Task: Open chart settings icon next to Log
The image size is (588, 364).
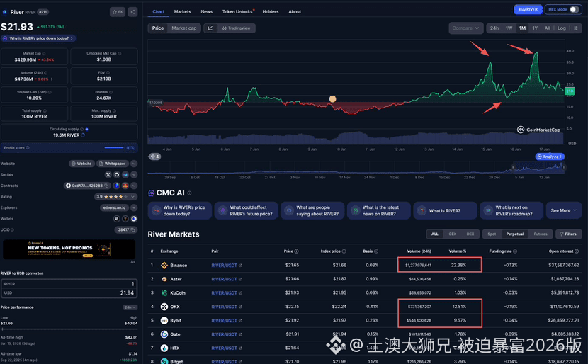Action: 575,28
